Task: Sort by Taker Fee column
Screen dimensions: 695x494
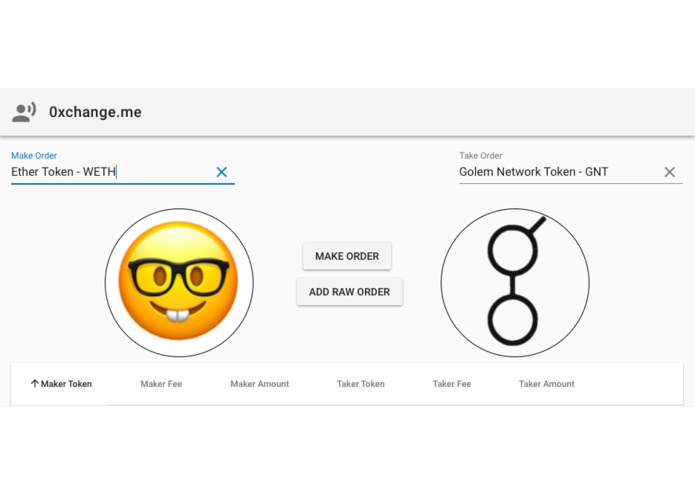Action: click(x=452, y=384)
